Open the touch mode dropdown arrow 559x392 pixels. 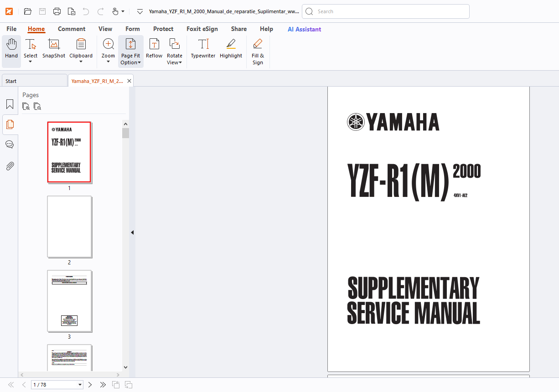click(123, 11)
